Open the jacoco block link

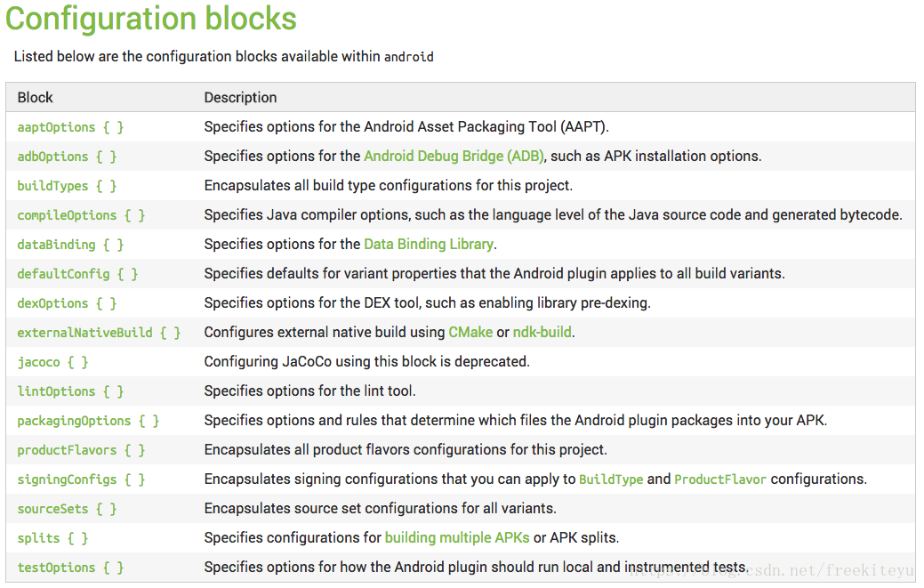point(52,362)
